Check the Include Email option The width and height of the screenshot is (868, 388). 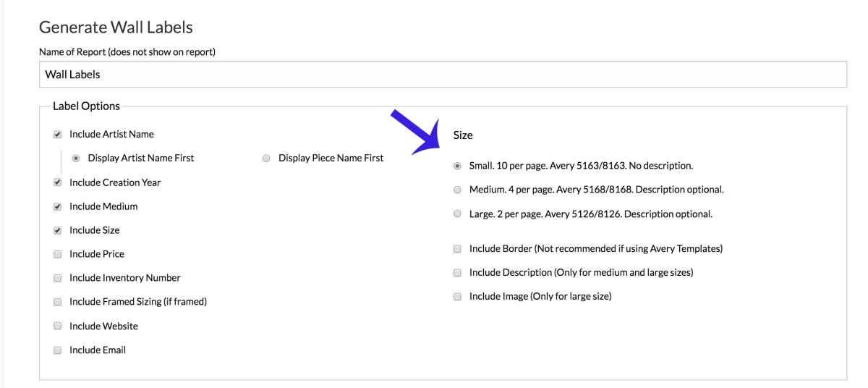(58, 350)
